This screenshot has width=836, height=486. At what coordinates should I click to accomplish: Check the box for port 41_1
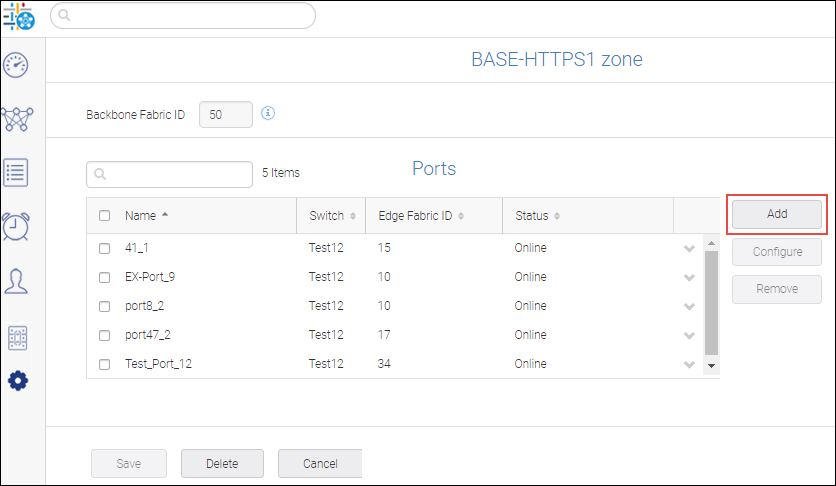pos(105,248)
